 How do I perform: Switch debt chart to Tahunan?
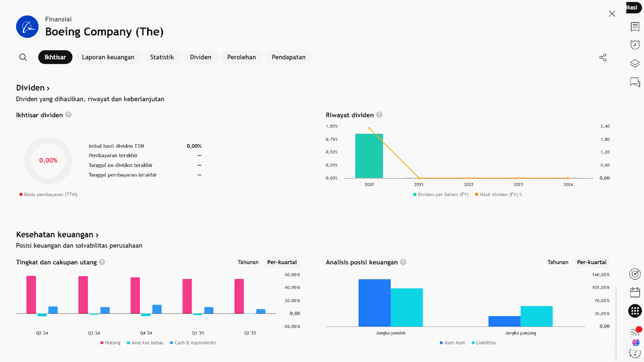point(248,262)
